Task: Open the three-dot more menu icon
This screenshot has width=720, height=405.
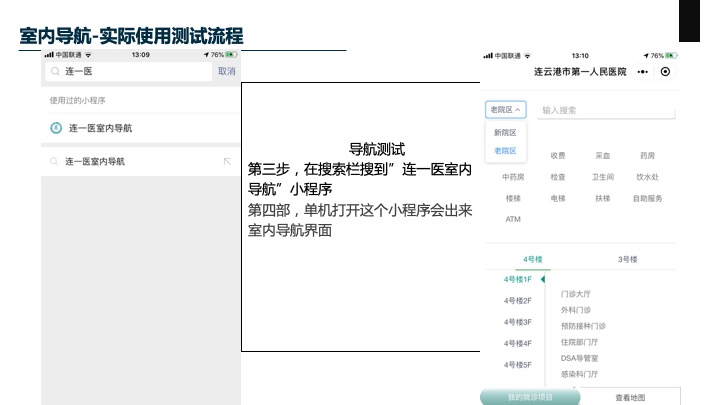Action: coord(642,72)
